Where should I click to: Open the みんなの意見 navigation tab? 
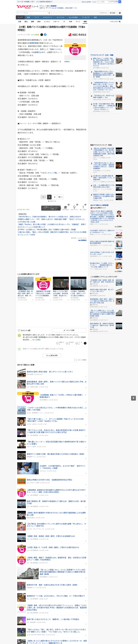pyautogui.click(x=73, y=17)
